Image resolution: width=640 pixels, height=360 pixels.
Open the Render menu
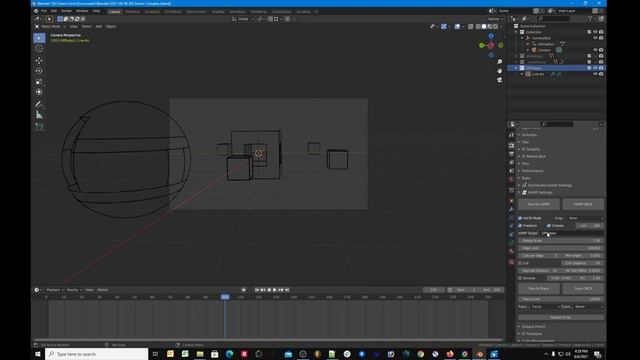point(66,11)
